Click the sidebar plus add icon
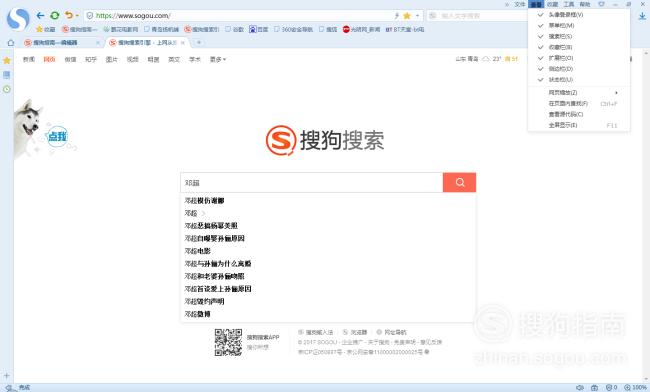 tap(7, 376)
